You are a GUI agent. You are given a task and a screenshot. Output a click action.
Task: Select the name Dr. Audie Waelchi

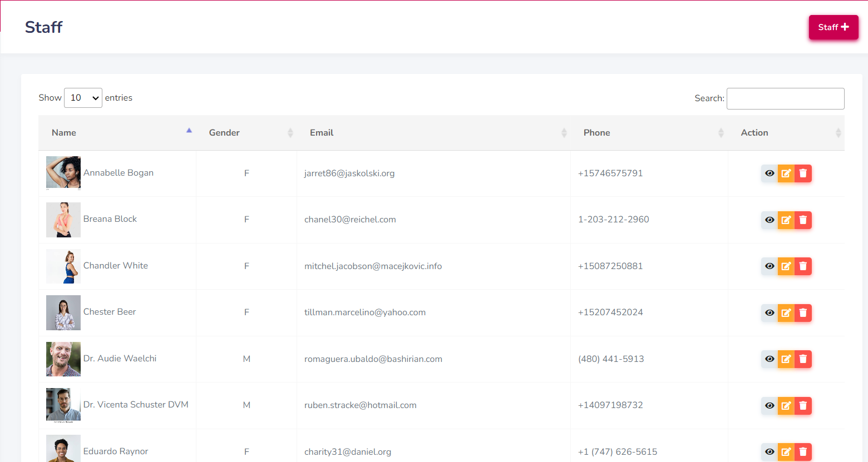[x=120, y=359]
